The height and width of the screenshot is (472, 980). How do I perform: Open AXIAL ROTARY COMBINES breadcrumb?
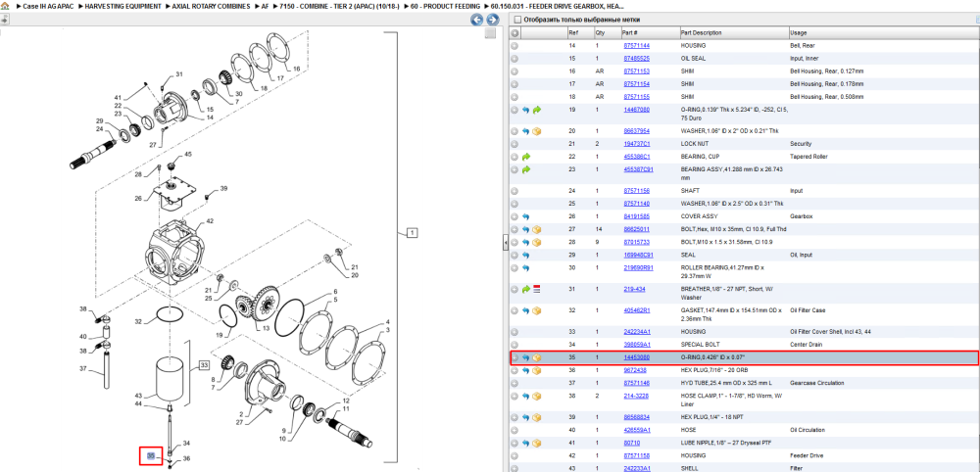[x=212, y=6]
